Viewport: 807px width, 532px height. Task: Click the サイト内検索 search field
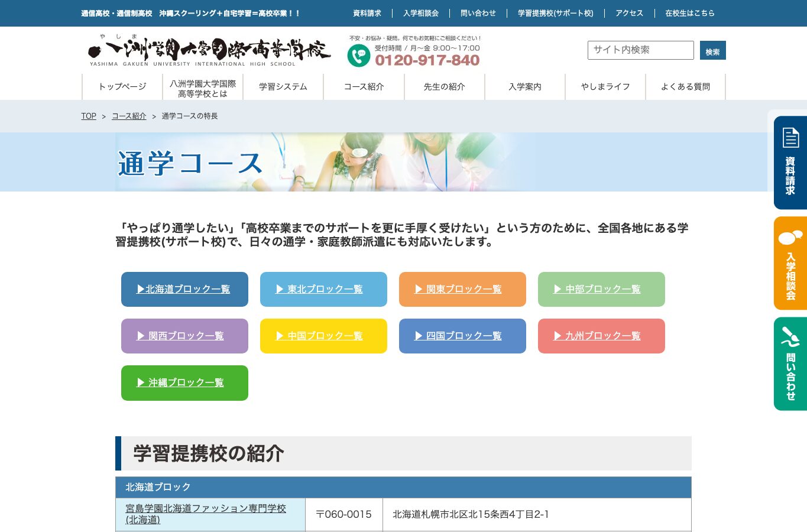(641, 50)
